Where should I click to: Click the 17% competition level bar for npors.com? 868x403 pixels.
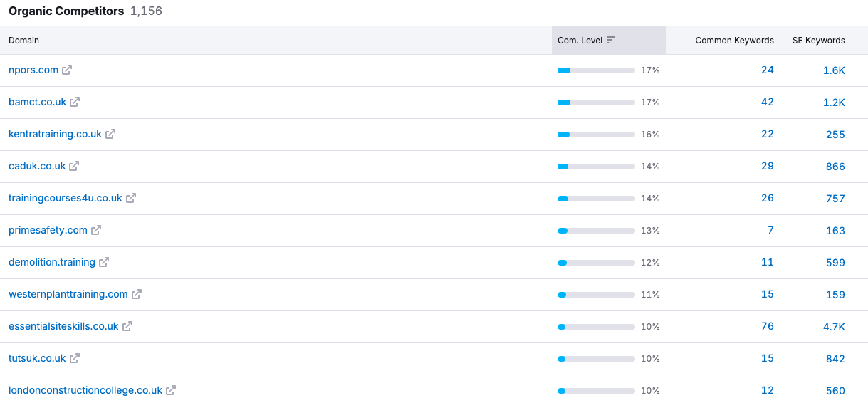click(596, 70)
